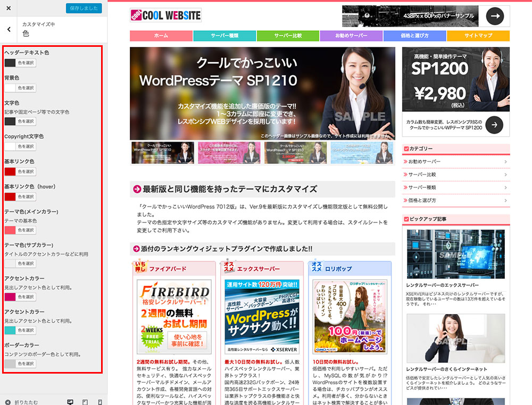Open お勧めサーバー category link

pyautogui.click(x=424, y=162)
